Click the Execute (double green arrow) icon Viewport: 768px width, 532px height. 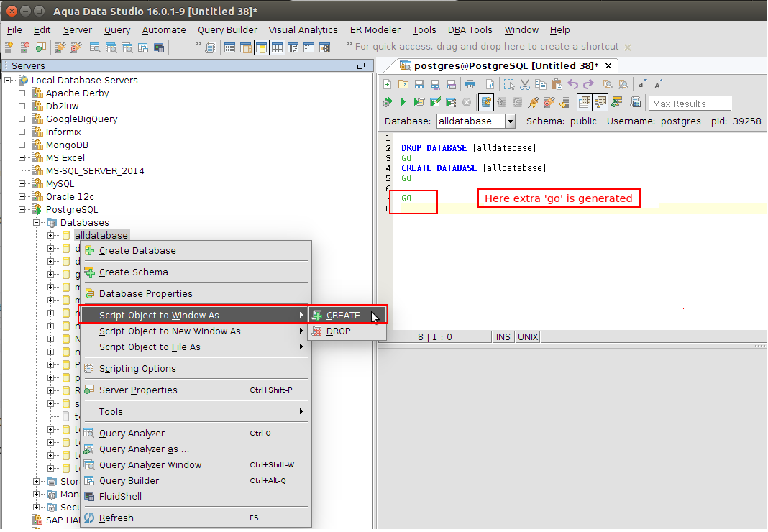tap(388, 102)
